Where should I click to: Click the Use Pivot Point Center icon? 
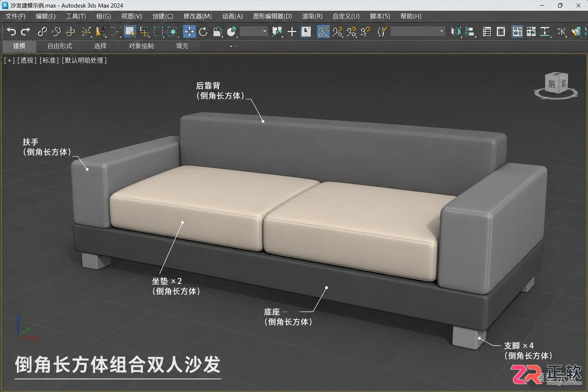[278, 31]
